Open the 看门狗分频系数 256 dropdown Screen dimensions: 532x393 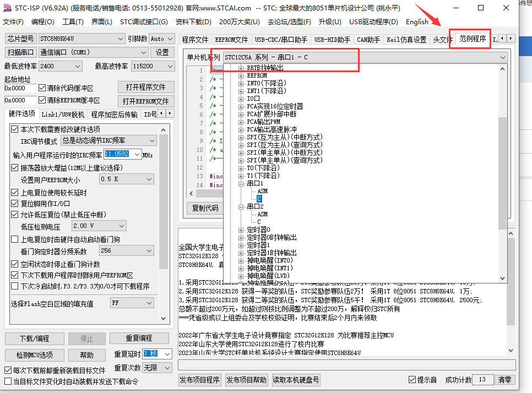pos(149,251)
